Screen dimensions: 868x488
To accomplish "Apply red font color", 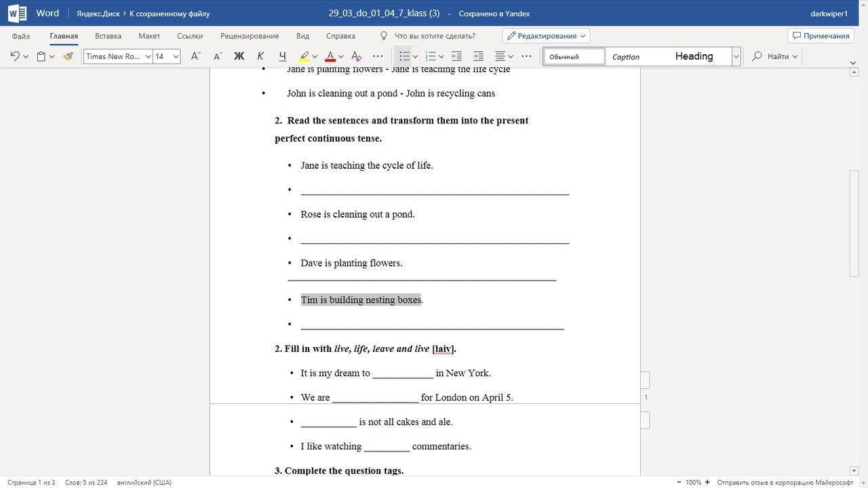I will [330, 56].
